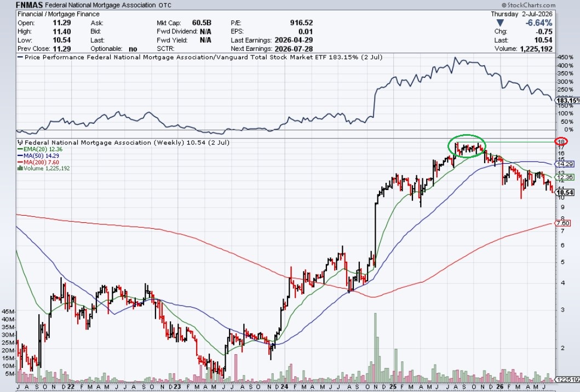Click the tallest volume bar near November 2024
This screenshot has height=392, width=580.
tap(375, 348)
